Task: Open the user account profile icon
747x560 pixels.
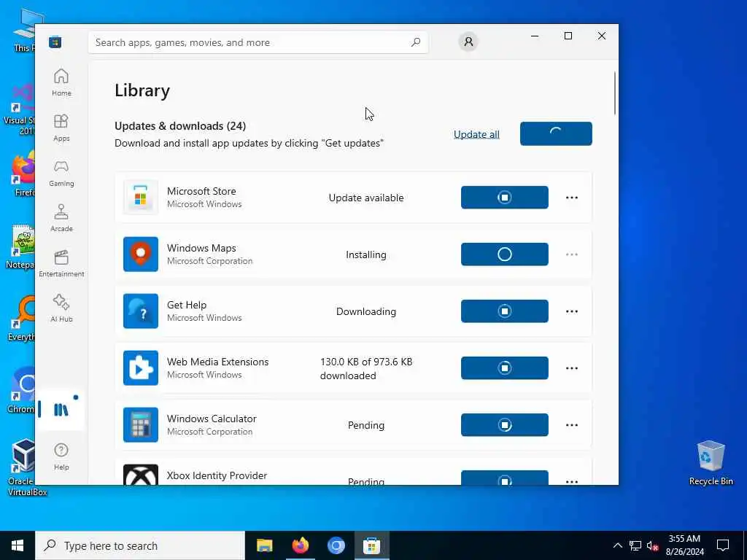Action: [468, 42]
